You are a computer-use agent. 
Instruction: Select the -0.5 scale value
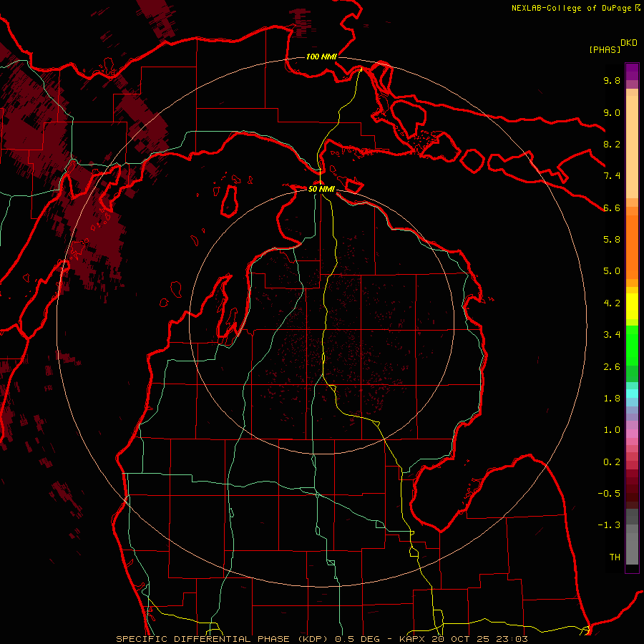click(609, 494)
